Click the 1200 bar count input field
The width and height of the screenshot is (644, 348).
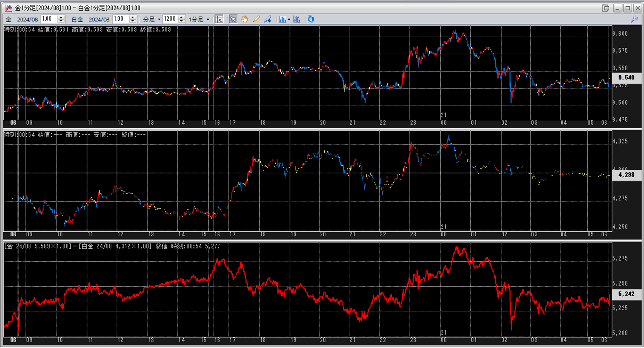170,19
